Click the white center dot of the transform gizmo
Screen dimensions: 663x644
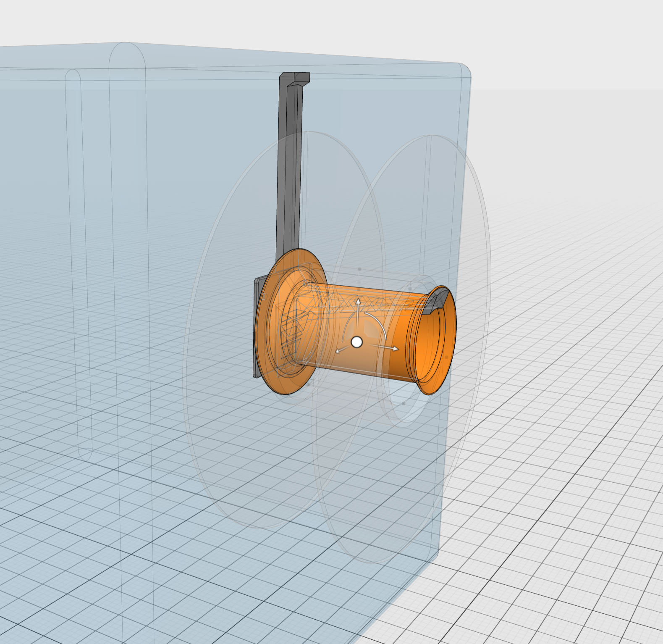tap(356, 342)
